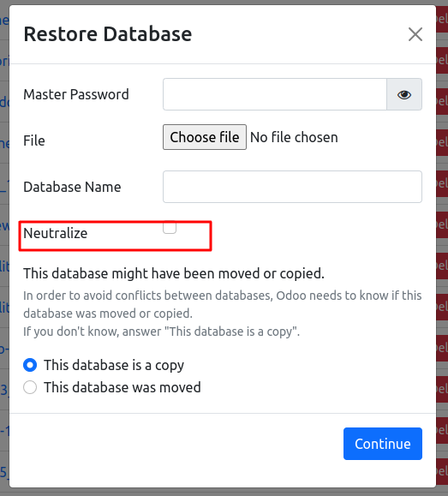Image resolution: width=448 pixels, height=496 pixels.
Task: Click the Neutralize label text
Action: (x=56, y=234)
